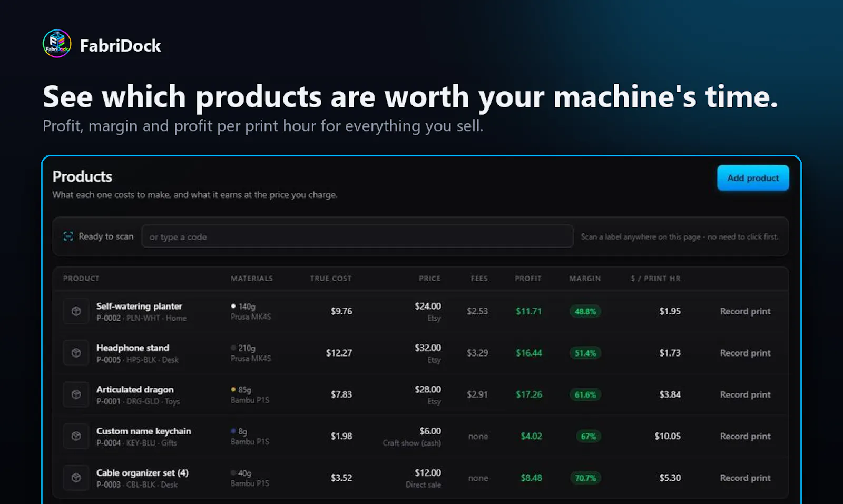Sort by the $ / PRINT HR header
Screen dimensions: 843x504
point(655,279)
